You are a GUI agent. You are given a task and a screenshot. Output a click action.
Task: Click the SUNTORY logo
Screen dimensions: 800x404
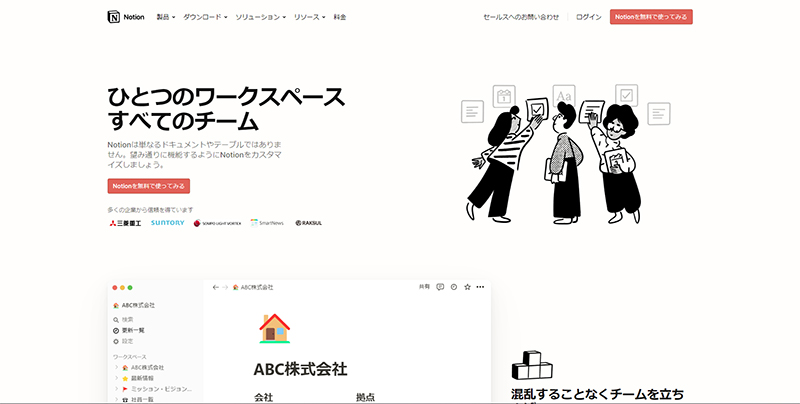point(167,223)
